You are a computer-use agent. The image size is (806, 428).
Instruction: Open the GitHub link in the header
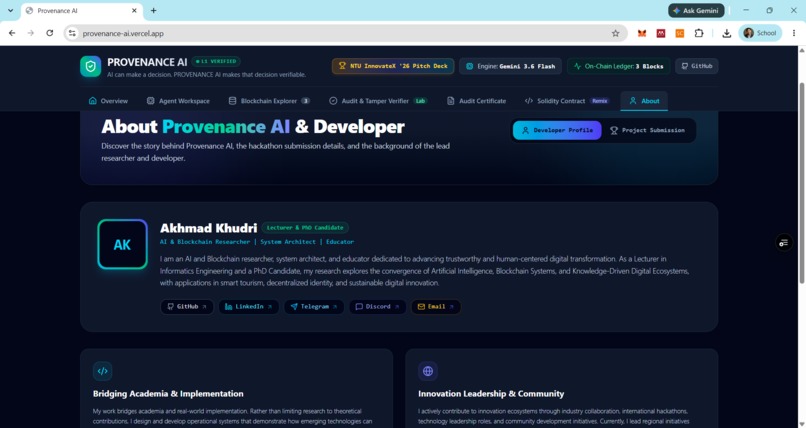697,66
